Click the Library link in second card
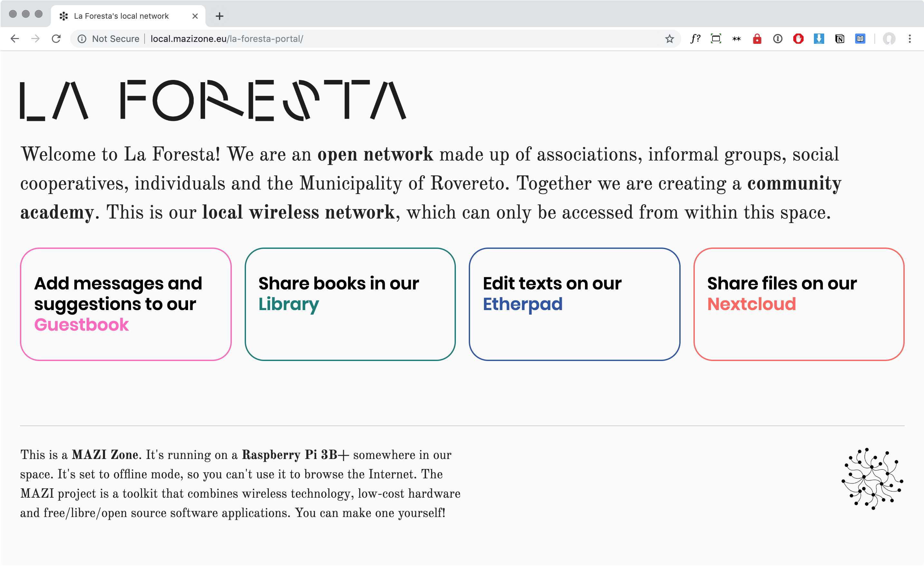 tap(288, 304)
